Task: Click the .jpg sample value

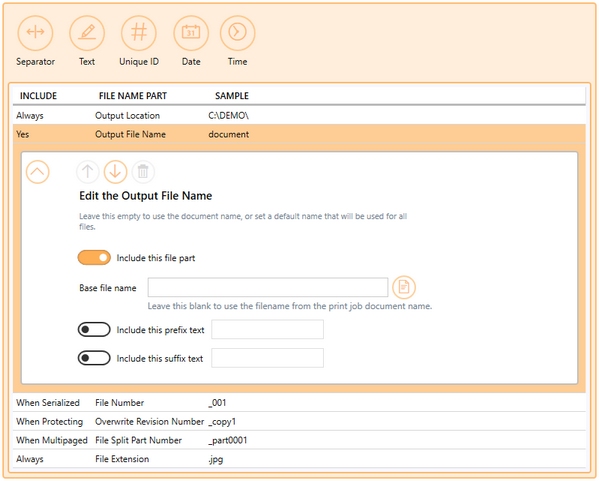Action: click(x=216, y=459)
